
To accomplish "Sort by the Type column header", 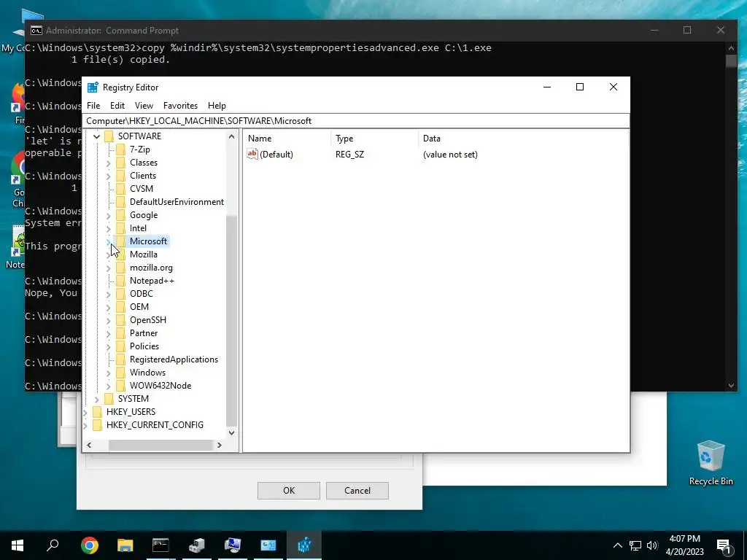I will [374, 139].
